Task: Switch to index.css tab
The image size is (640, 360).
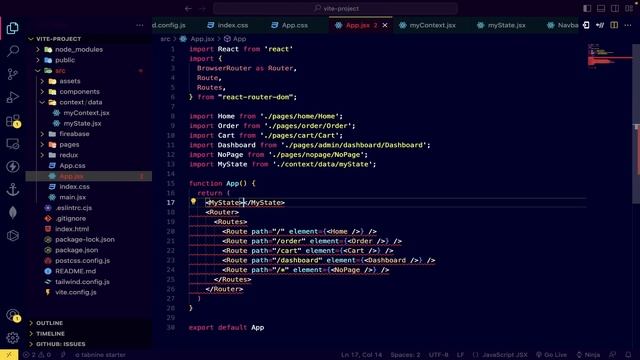Action: (x=228, y=25)
